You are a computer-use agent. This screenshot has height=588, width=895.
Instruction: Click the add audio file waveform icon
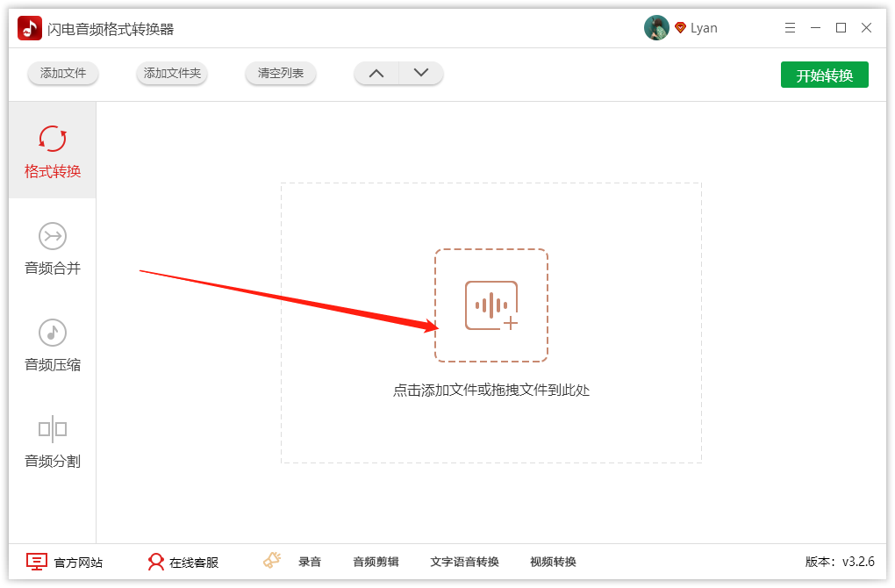point(491,305)
